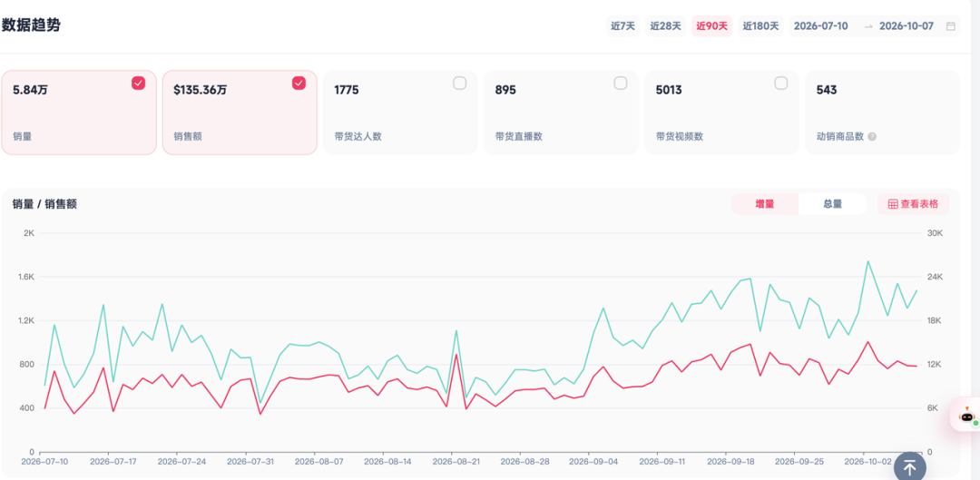Viewport: 980px width, 480px height.
Task: Uncheck the 销量 metric checkbox
Action: coord(138,83)
